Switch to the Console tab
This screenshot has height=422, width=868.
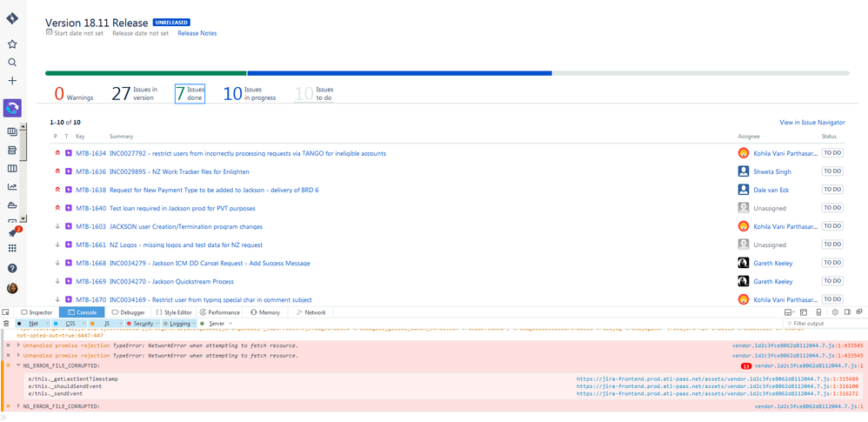click(x=82, y=312)
